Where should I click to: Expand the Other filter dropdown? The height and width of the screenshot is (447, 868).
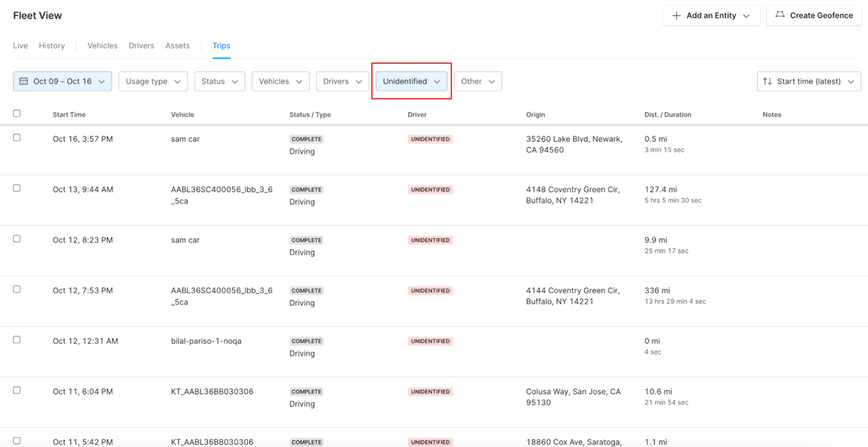pyautogui.click(x=478, y=81)
